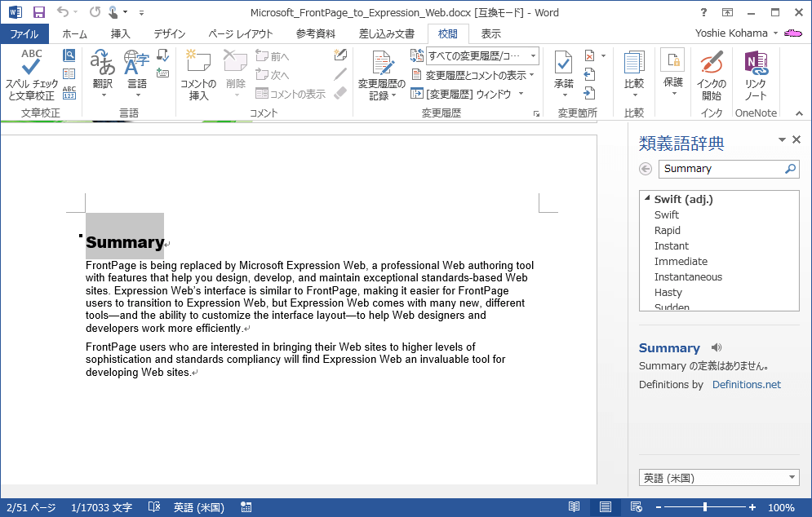Go back in the thesaurus pane
Viewport: 812px width, 517px height.
(x=646, y=169)
